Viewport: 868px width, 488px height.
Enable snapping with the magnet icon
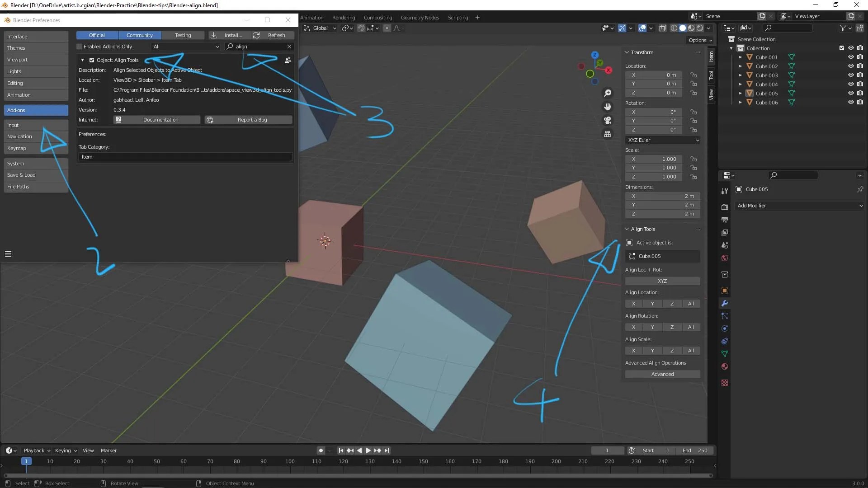[361, 28]
